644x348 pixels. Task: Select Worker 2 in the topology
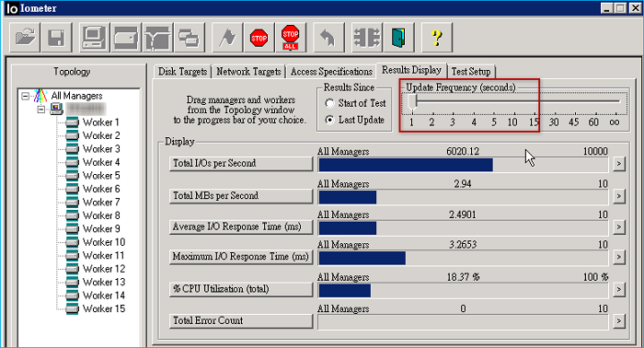tap(101, 135)
